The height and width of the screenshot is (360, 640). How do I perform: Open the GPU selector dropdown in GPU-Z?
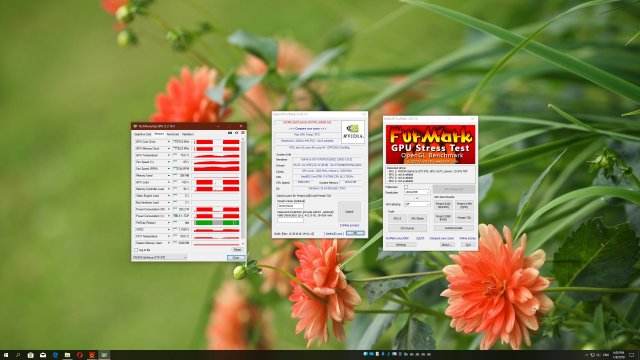click(x=160, y=257)
